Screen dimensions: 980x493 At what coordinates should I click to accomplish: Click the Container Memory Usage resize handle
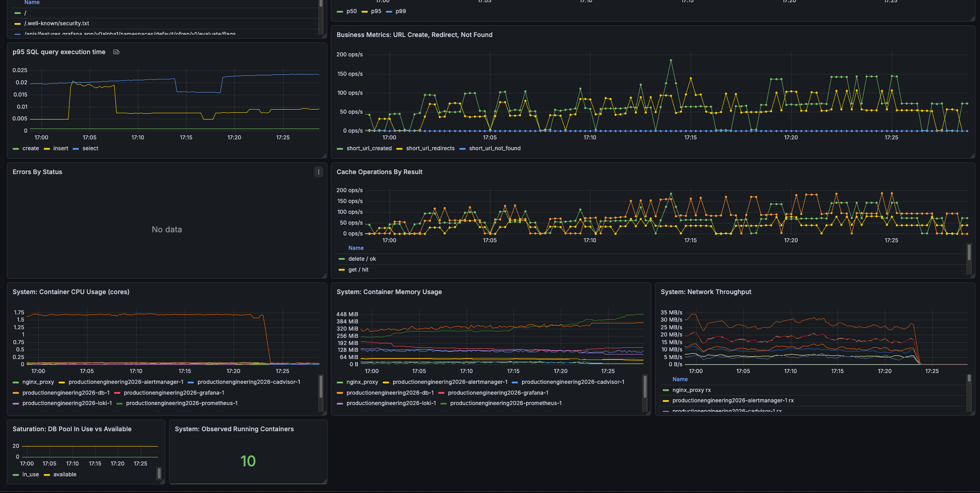(x=648, y=413)
